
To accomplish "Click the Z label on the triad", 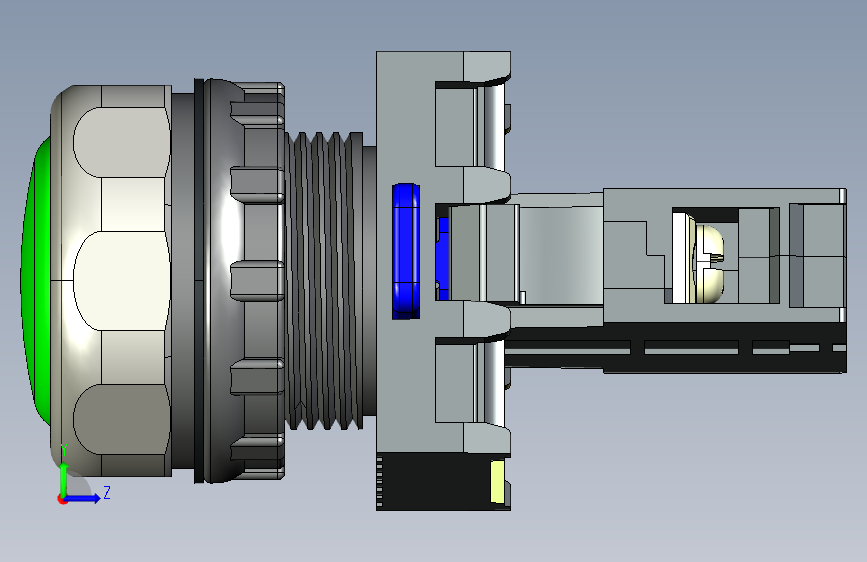I will (107, 492).
